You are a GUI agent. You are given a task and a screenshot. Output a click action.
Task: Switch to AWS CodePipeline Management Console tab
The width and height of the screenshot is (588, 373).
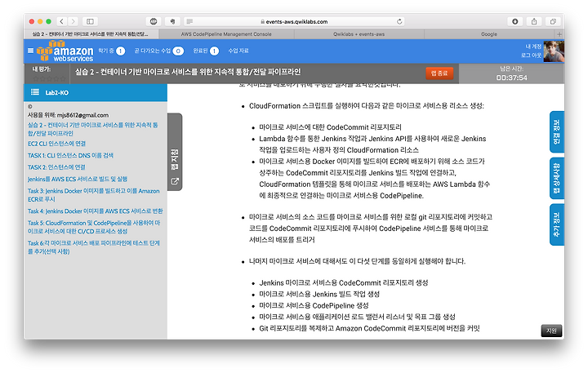click(226, 34)
